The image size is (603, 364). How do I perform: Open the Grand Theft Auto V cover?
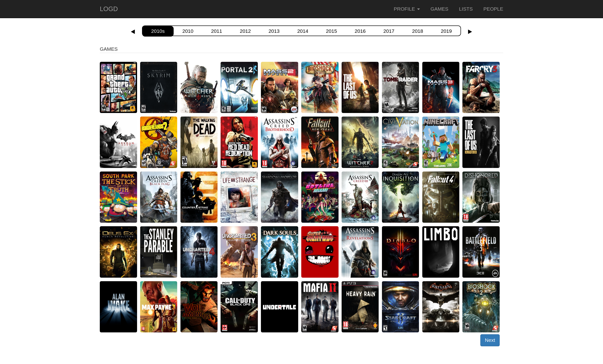118,87
